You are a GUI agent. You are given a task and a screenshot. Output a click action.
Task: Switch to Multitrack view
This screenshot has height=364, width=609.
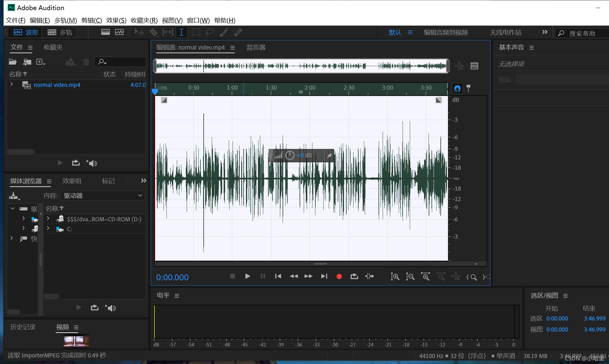[x=60, y=32]
